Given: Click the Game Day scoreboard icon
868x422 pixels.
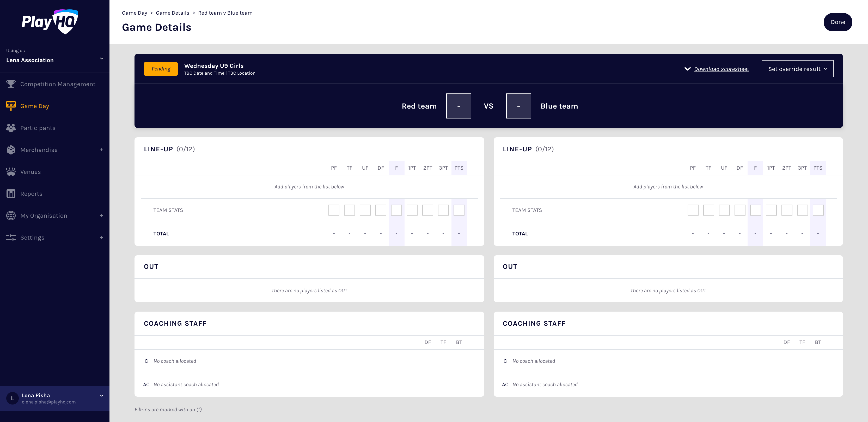Looking at the screenshot, I should [11, 106].
